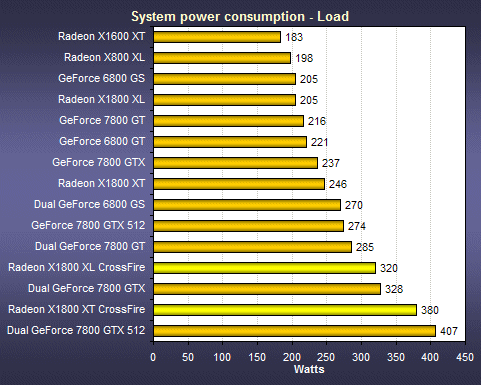Click the bar for GeForce 7800 GTX
The height and width of the screenshot is (385, 481).
(236, 163)
